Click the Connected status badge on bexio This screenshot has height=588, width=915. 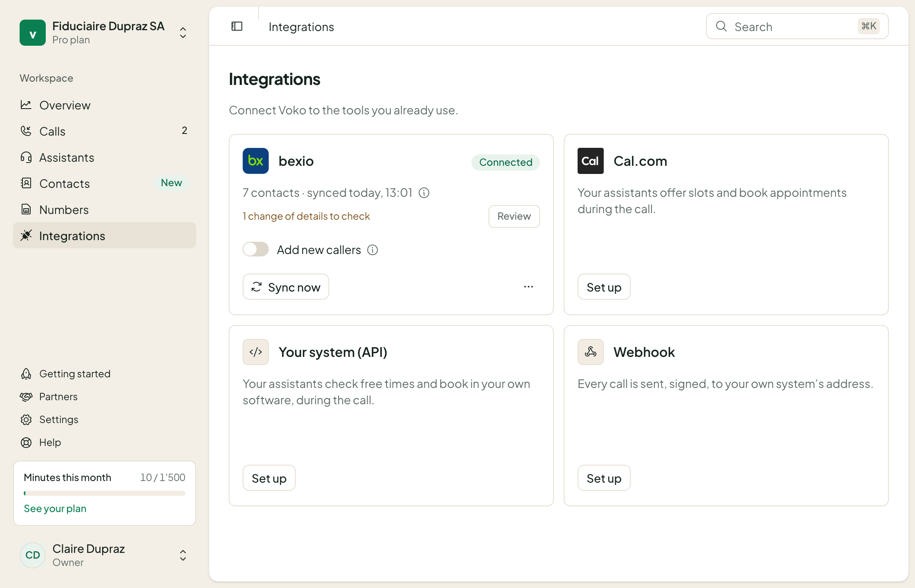point(506,163)
